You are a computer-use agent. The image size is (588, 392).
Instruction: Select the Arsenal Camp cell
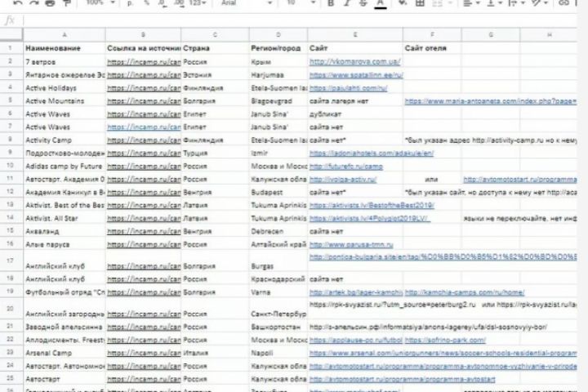[65, 353]
